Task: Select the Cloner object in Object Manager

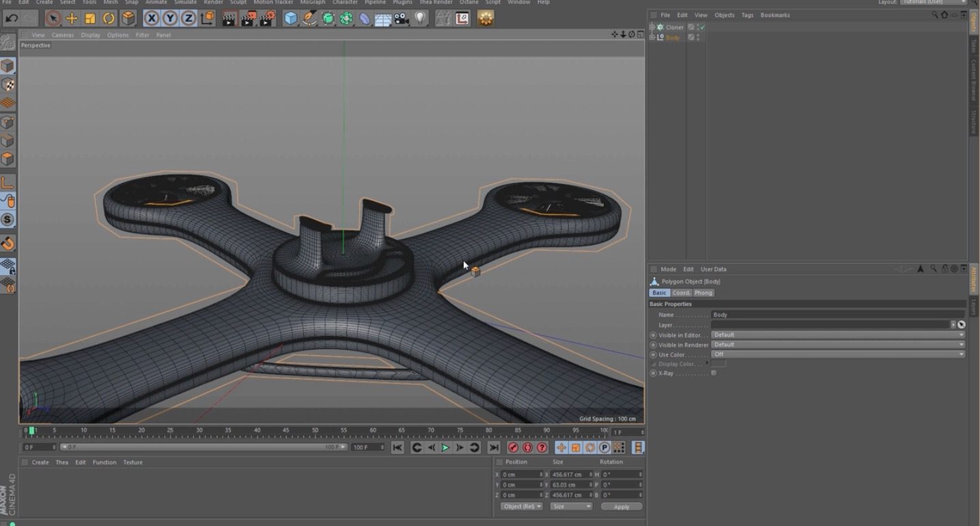Action: pyautogui.click(x=675, y=27)
